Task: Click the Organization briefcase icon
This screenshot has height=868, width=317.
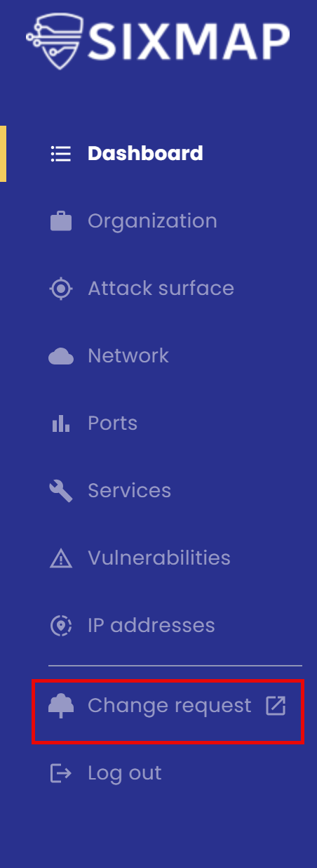Action: pos(61,221)
